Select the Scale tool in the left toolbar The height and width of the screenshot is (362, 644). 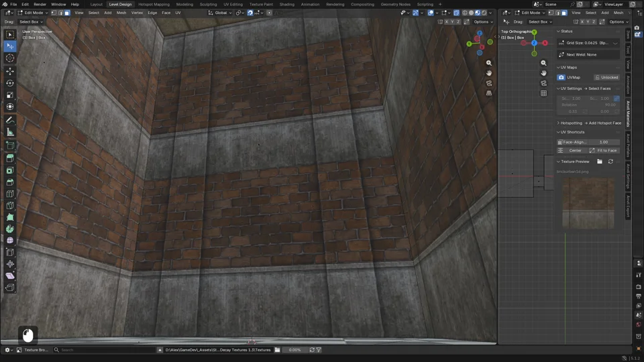point(10,95)
